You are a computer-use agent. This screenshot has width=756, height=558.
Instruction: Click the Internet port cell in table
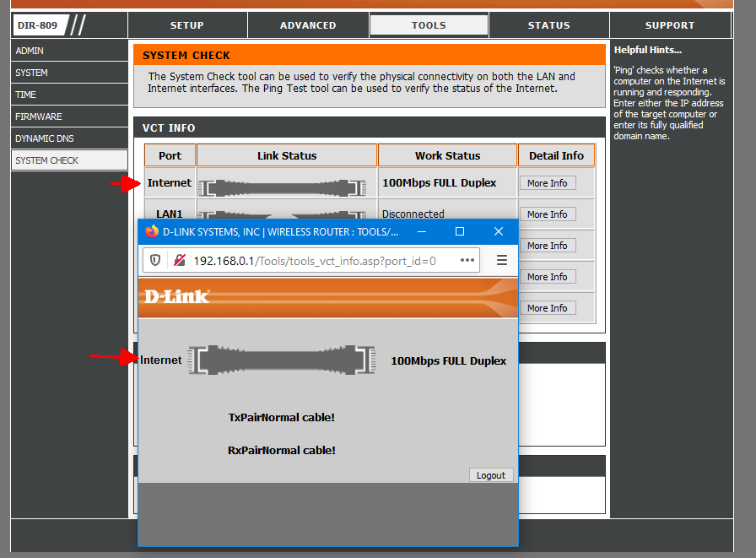tap(170, 183)
